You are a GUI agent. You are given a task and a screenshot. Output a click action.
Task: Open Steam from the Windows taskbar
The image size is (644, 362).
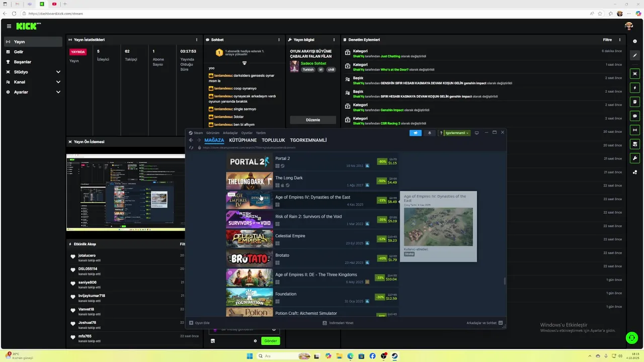[395, 356]
